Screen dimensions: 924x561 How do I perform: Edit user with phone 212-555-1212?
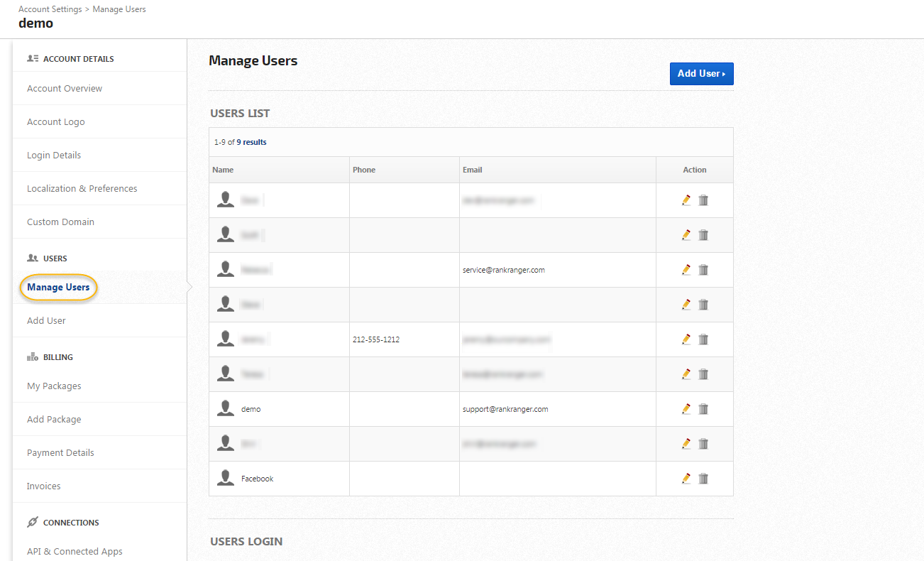click(x=686, y=339)
